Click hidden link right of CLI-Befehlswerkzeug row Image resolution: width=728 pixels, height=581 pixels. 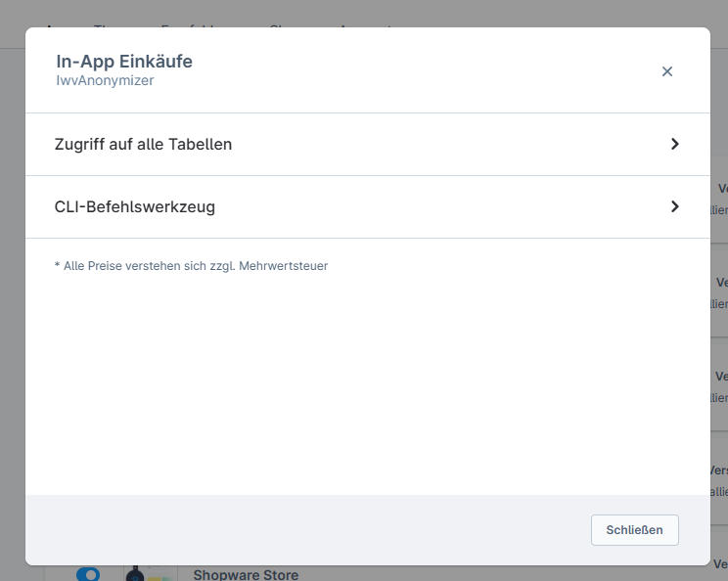click(720, 209)
